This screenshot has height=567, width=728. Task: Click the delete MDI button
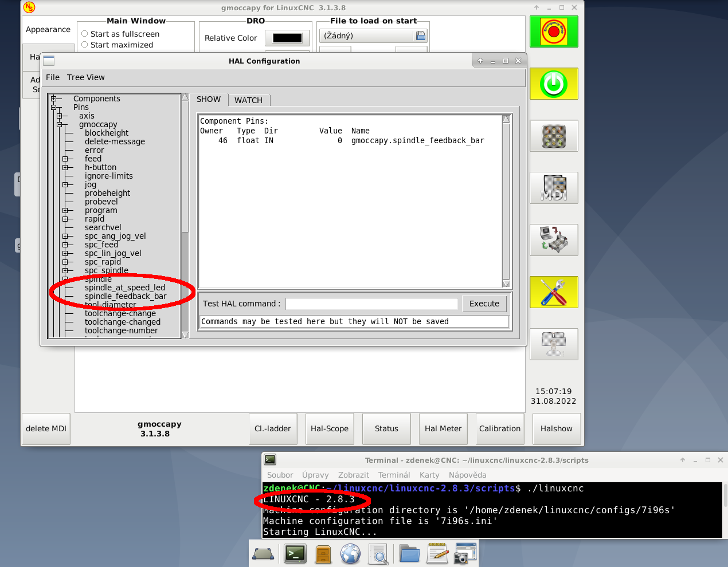[46, 428]
